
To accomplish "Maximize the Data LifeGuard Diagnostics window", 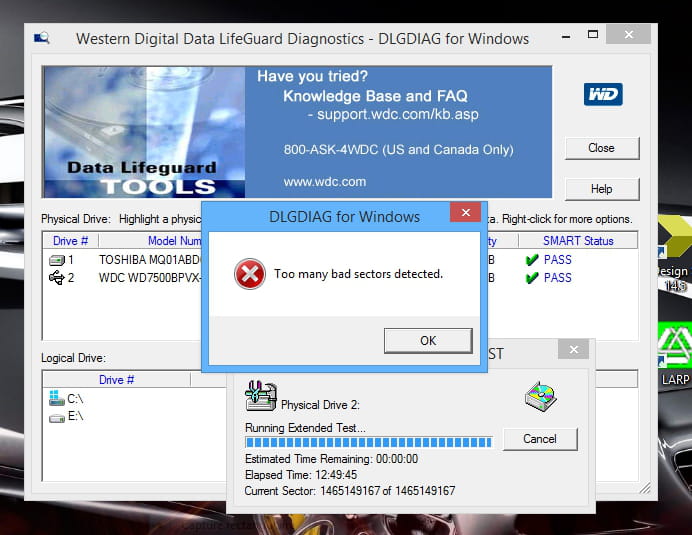I will [593, 34].
